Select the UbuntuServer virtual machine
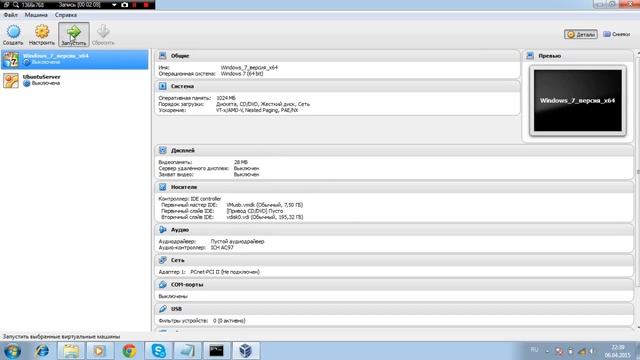Image resolution: width=640 pixels, height=360 pixels. tap(74, 80)
